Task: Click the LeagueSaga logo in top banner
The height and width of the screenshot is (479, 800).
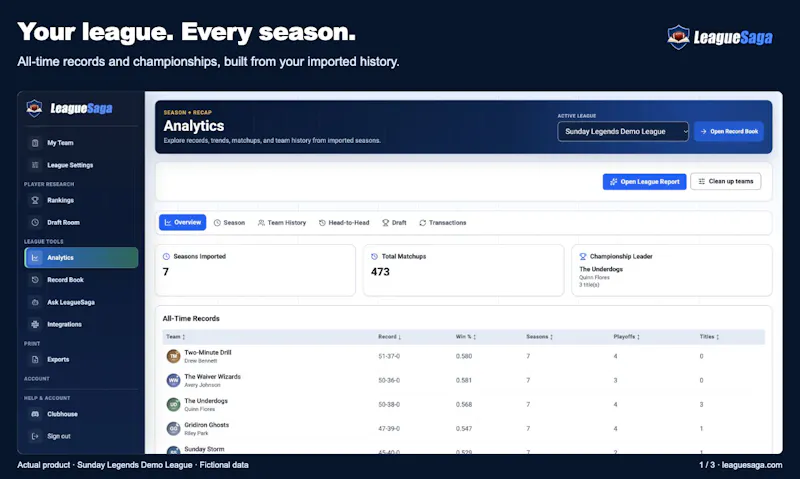Action: click(720, 37)
